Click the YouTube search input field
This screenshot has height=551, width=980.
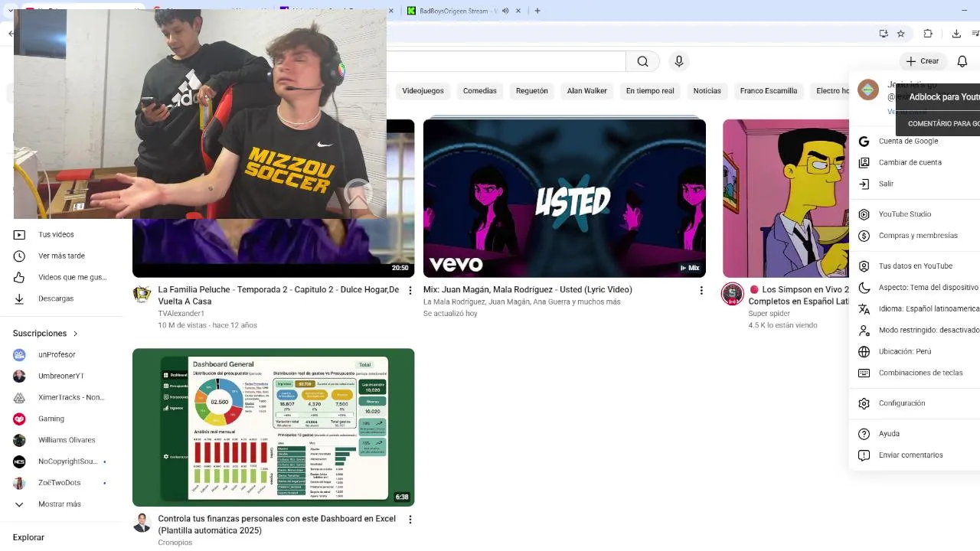[505, 61]
